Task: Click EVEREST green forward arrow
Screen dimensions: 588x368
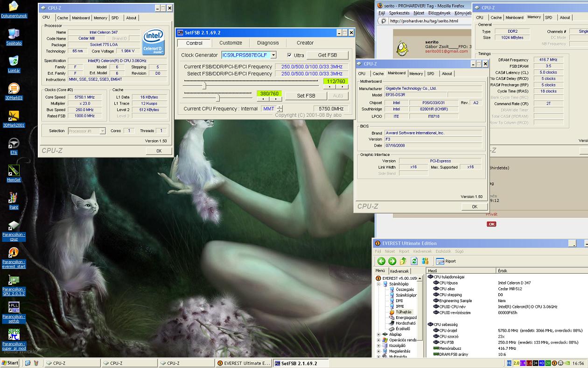Action: pos(392,261)
